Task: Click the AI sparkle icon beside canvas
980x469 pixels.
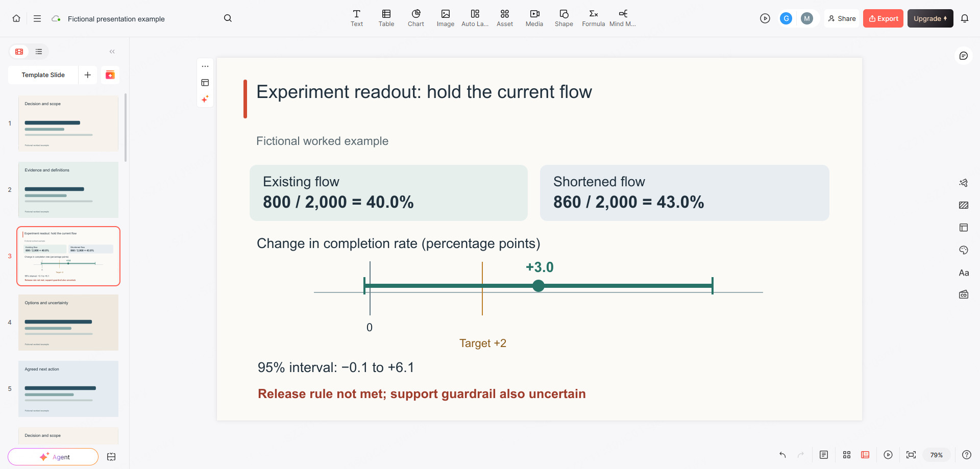Action: [205, 99]
